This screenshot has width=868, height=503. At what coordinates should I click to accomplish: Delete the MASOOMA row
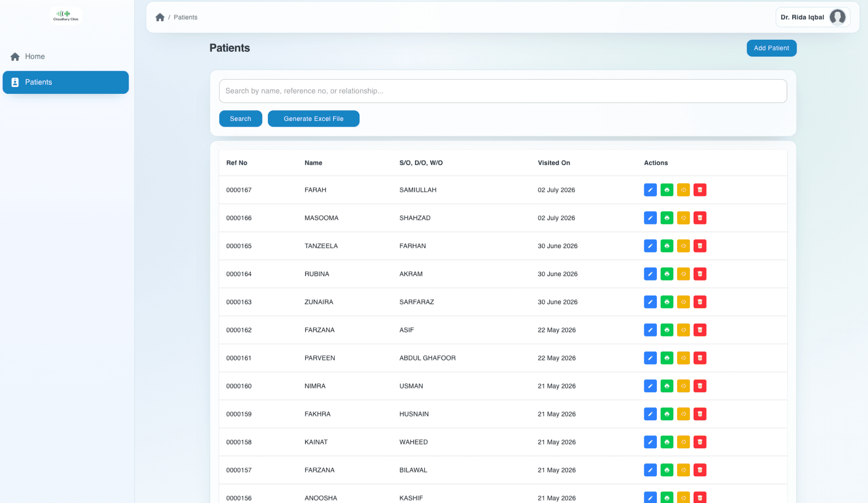(699, 218)
